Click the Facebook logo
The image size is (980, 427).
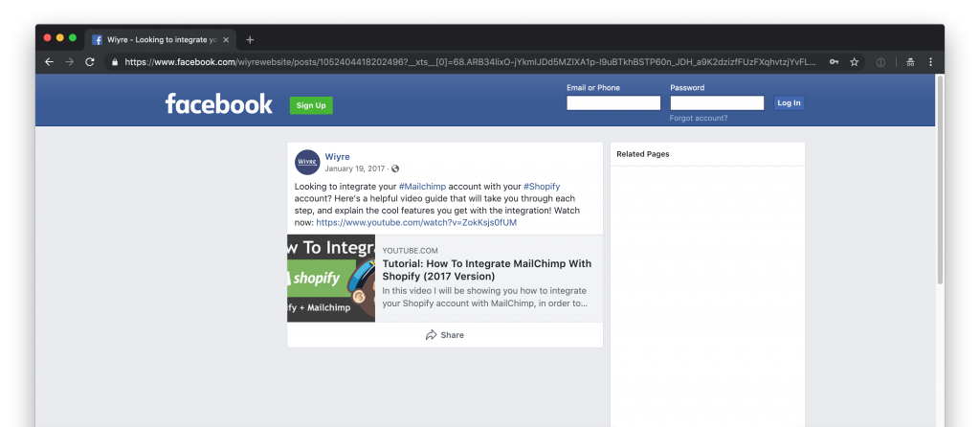(219, 103)
